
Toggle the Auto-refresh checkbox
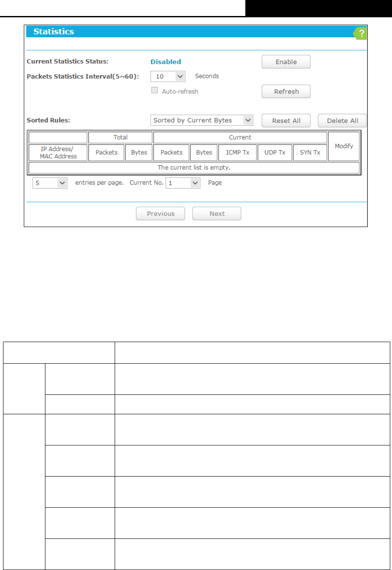point(154,91)
